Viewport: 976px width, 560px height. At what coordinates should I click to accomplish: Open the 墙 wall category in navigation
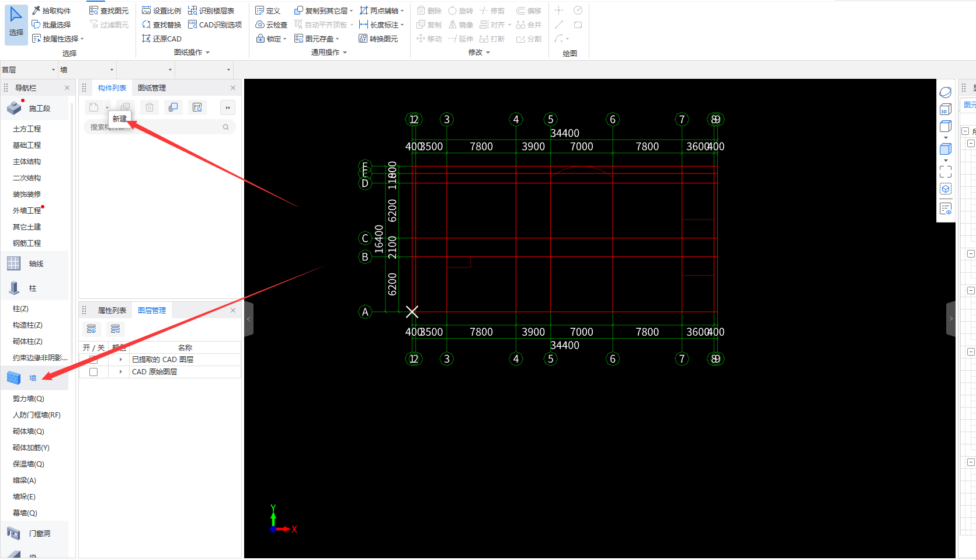point(35,378)
